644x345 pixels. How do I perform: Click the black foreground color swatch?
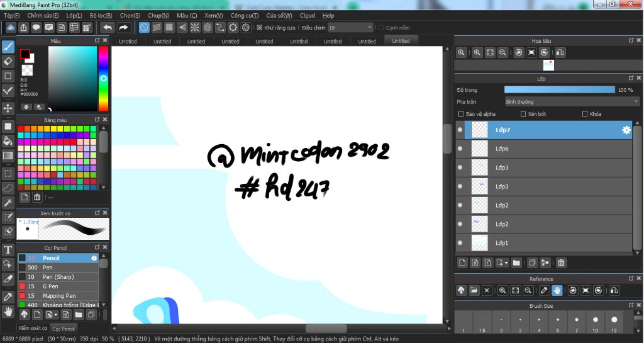coord(25,54)
